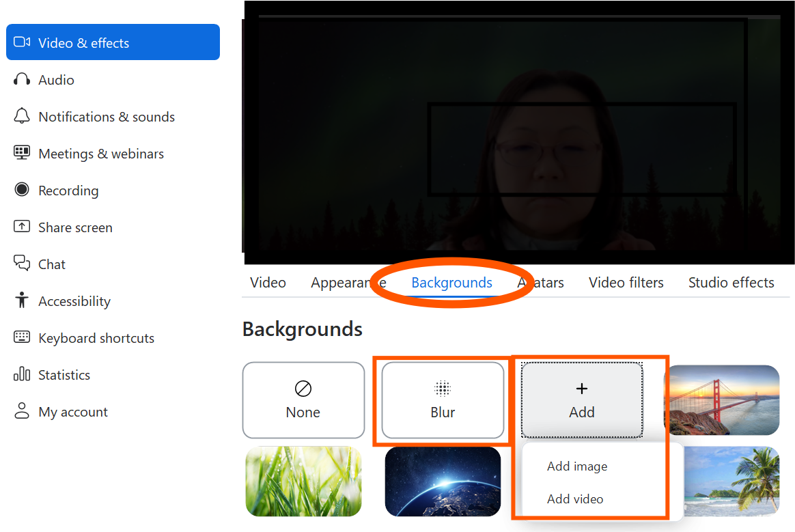Click the Keyboard shortcuts keyboard icon
795x532 pixels.
22,337
